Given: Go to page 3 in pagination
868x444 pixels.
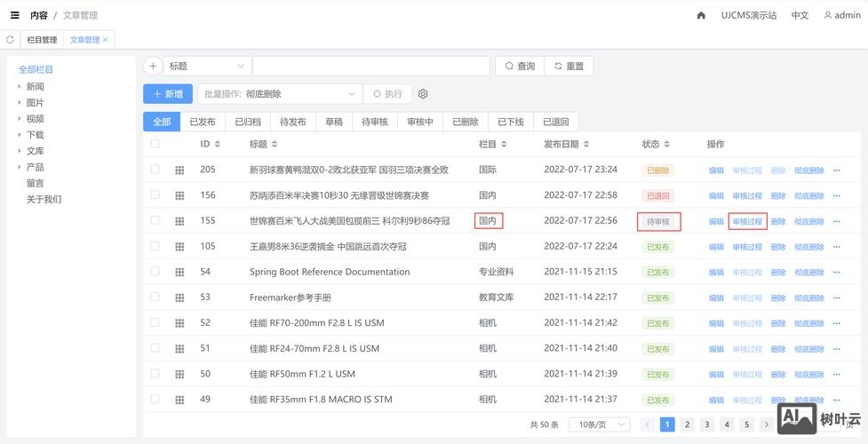Looking at the screenshot, I should 707,424.
